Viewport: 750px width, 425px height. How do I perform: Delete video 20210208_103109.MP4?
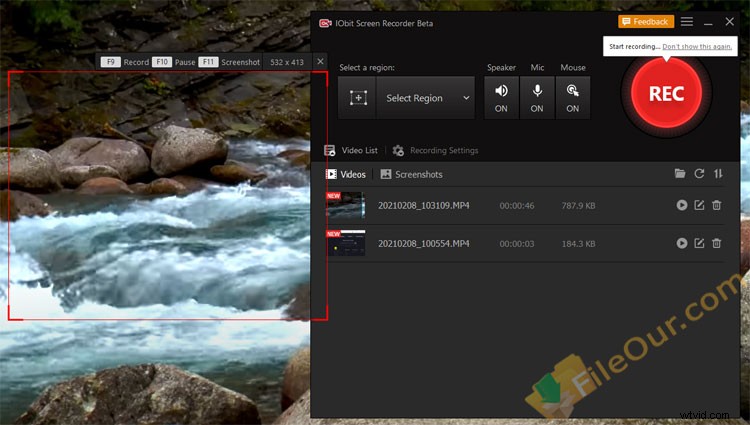click(717, 205)
